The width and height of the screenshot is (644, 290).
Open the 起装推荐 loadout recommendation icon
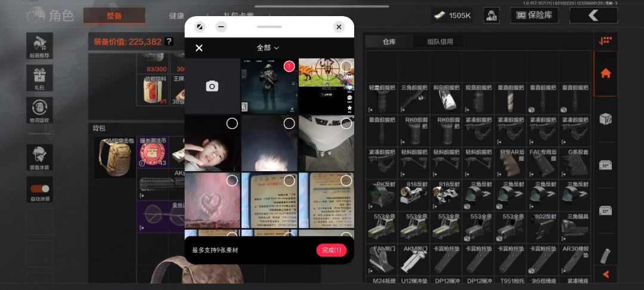[39, 45]
